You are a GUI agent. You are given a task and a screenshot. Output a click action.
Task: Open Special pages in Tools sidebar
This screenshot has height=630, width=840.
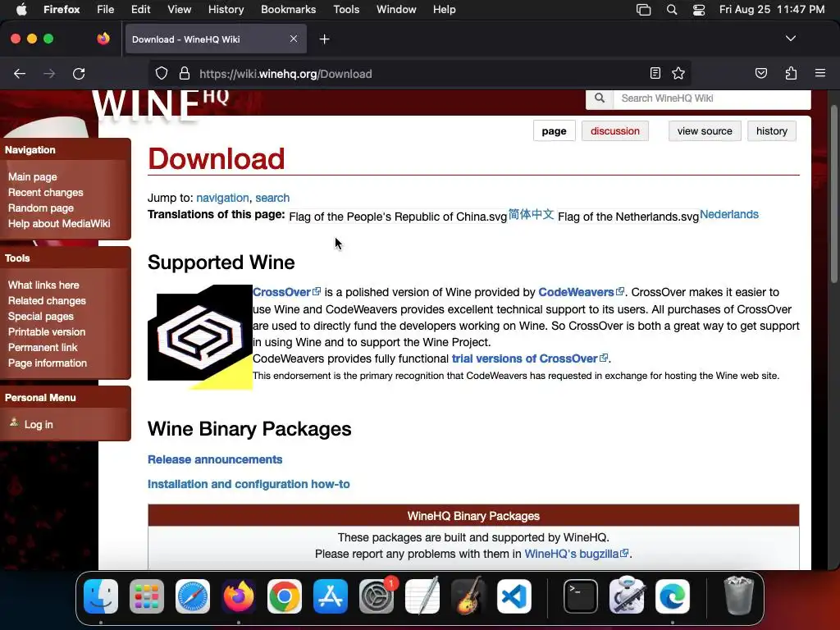coord(41,316)
